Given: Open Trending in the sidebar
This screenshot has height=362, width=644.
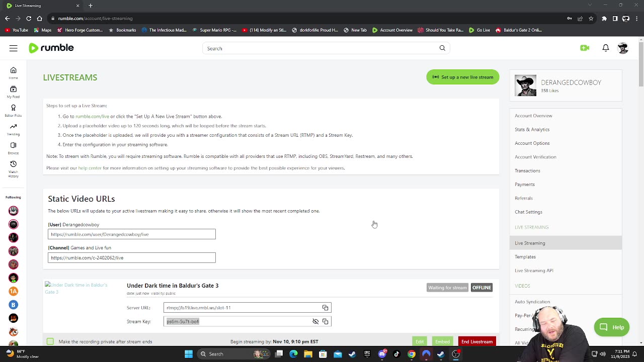Looking at the screenshot, I should [x=13, y=129].
